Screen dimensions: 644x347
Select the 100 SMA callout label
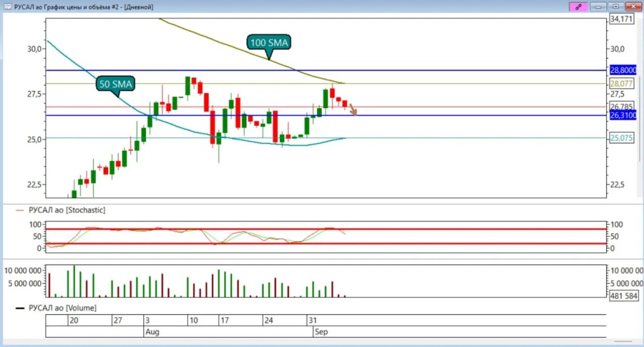269,42
